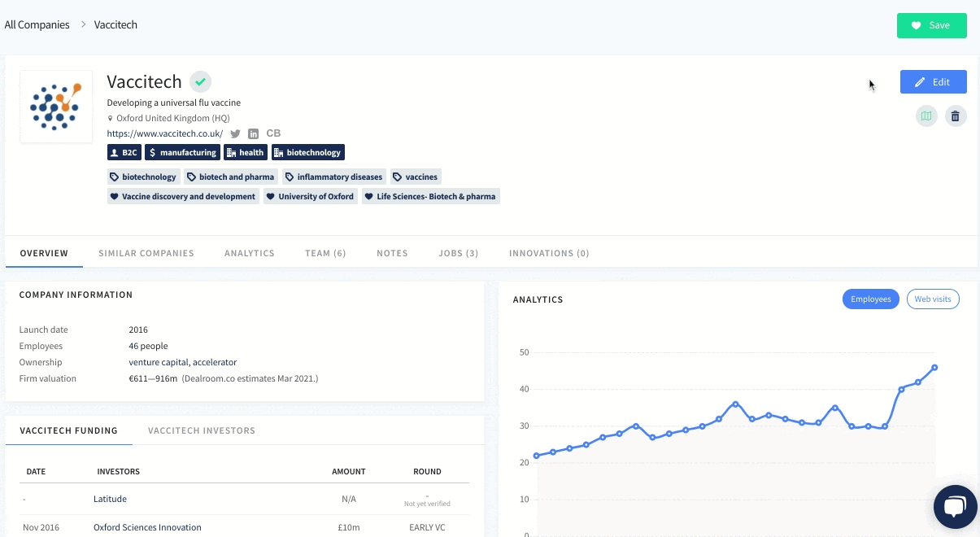The width and height of the screenshot is (980, 537).
Task: Select the manufacturing income tag
Action: click(x=183, y=152)
